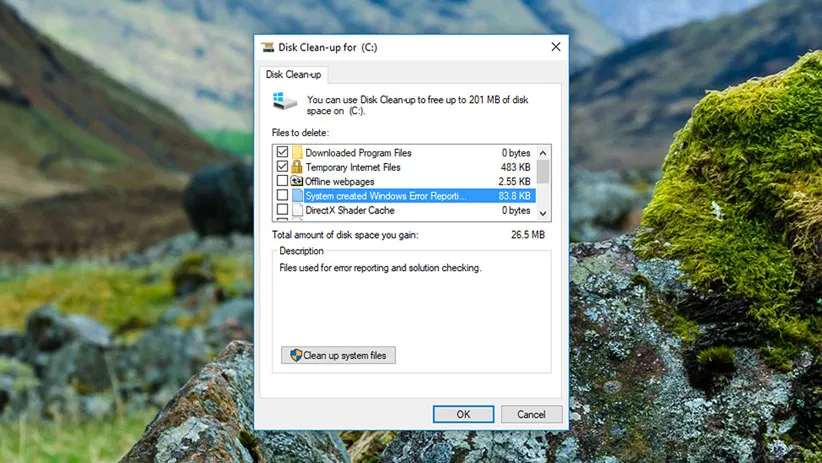This screenshot has width=822, height=463.
Task: Uncheck the Temporary Internet Files checkbox
Action: (x=282, y=167)
